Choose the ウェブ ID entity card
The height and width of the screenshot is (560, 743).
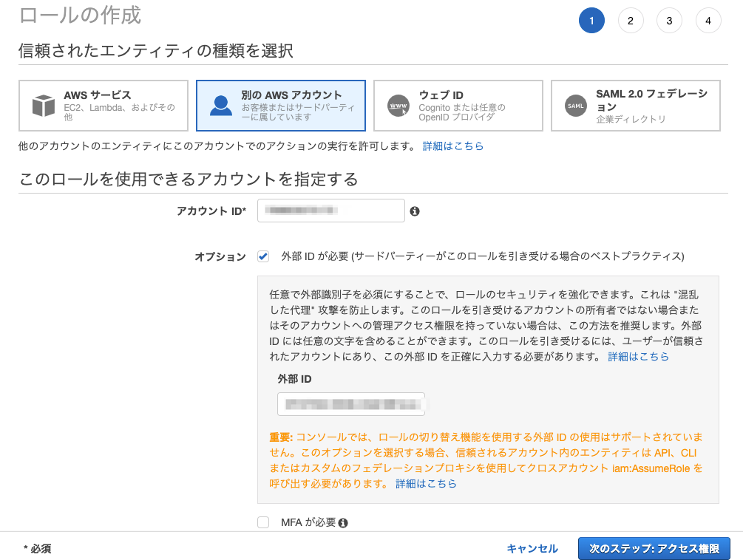tap(458, 106)
